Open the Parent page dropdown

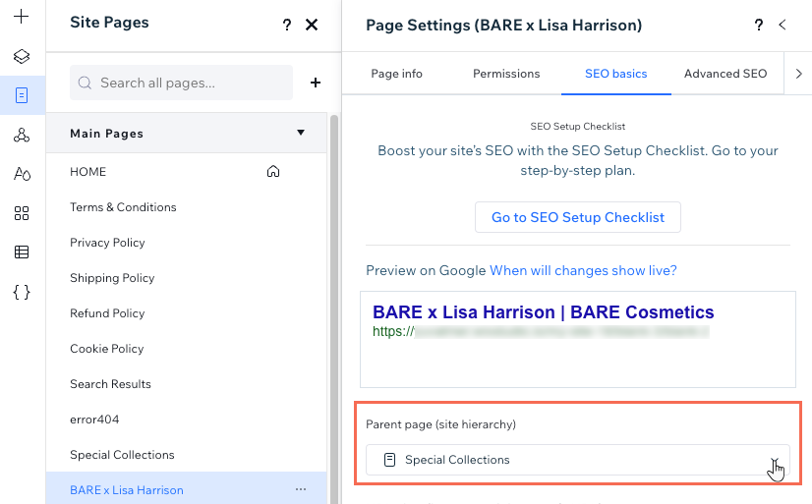click(578, 460)
